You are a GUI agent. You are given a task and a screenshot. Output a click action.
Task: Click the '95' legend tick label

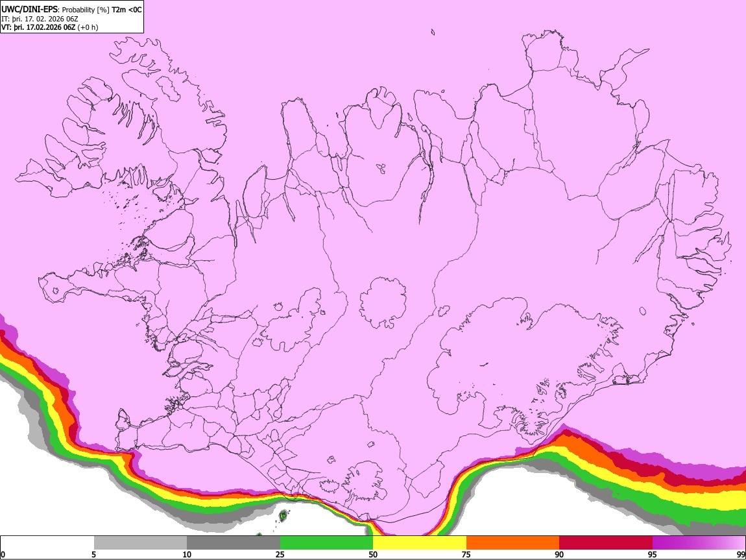(653, 555)
